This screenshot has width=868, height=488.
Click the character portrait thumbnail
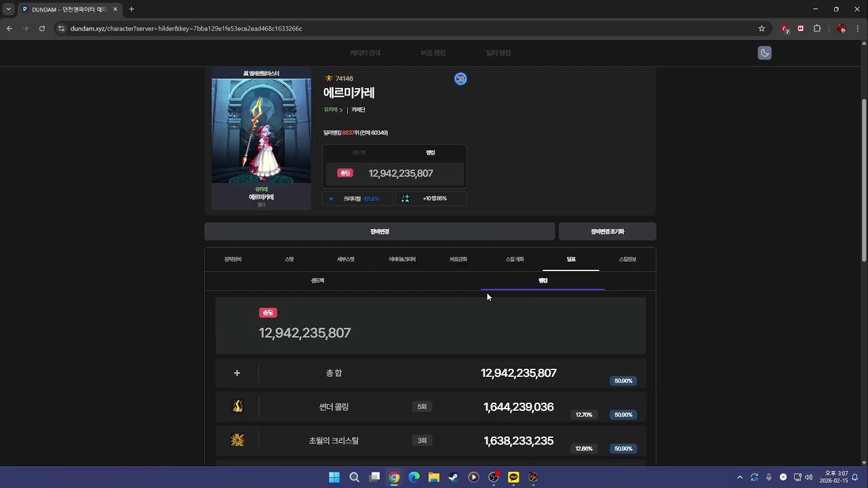261,131
